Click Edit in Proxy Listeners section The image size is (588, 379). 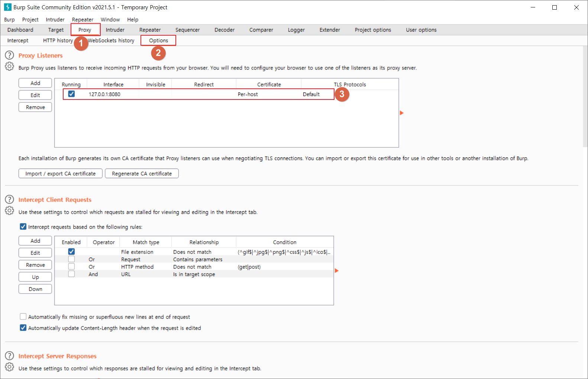(x=35, y=95)
